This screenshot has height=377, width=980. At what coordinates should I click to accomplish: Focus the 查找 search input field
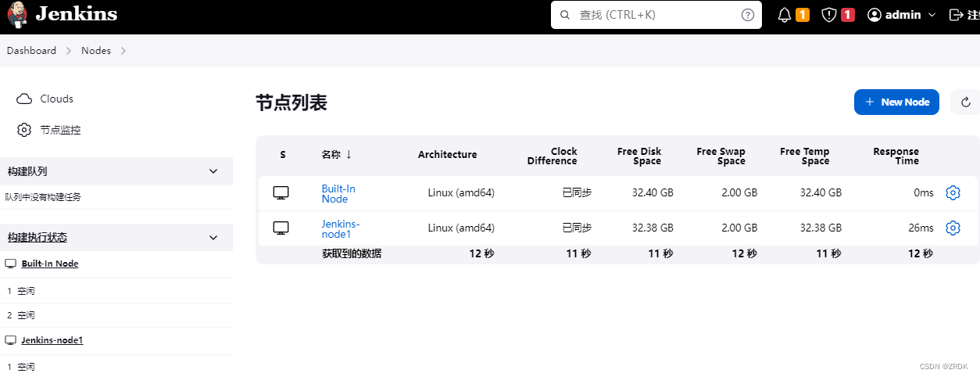(x=656, y=15)
